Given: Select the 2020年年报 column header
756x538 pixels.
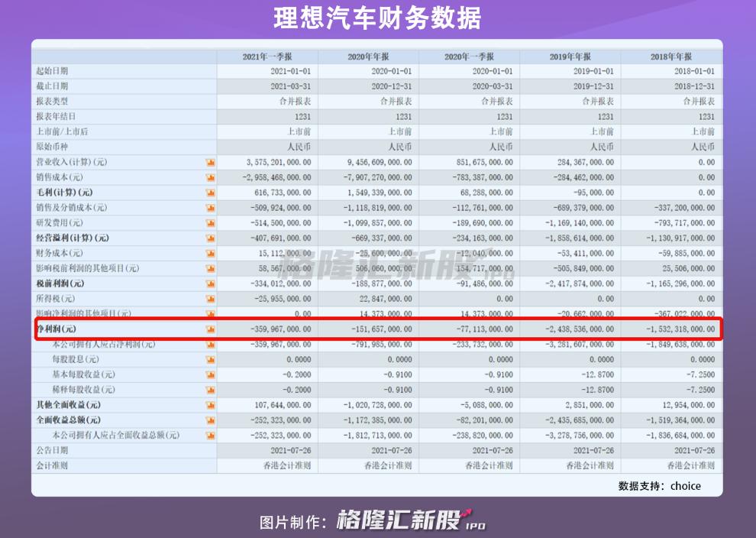Looking at the screenshot, I should pos(368,57).
